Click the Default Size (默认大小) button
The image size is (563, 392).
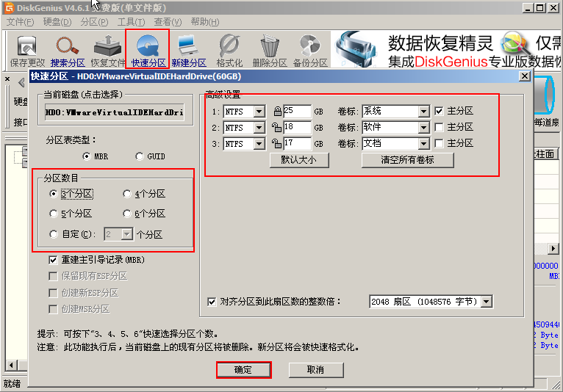coord(299,160)
